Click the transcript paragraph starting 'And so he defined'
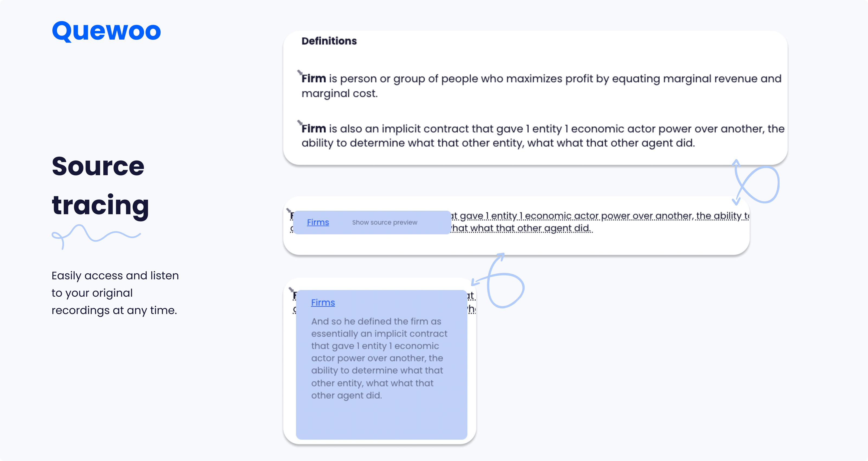The width and height of the screenshot is (868, 461). [x=379, y=358]
